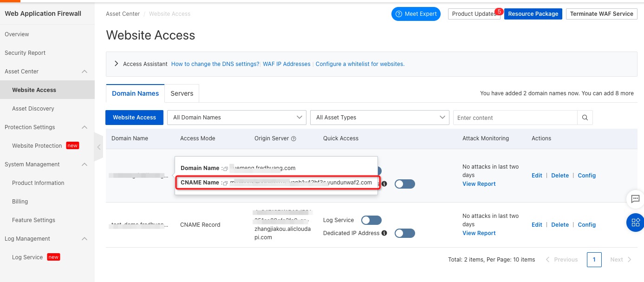The height and width of the screenshot is (282, 644).
Task: Open the All Asset Types dropdown
Action: (380, 118)
